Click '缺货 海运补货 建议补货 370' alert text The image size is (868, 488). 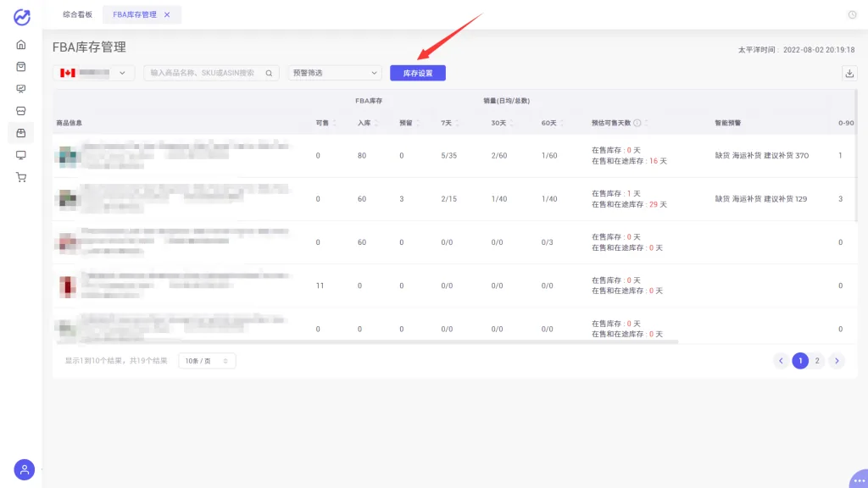(x=762, y=156)
